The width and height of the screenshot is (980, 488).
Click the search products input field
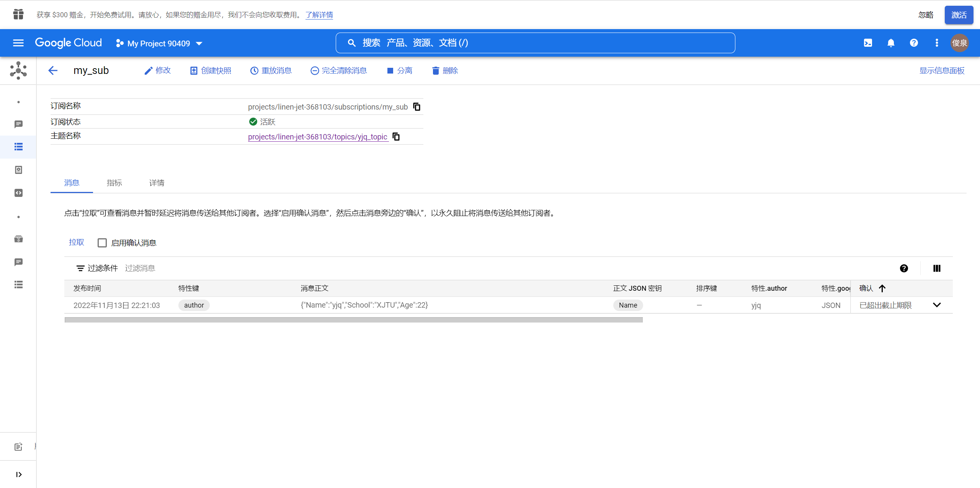[x=535, y=43]
